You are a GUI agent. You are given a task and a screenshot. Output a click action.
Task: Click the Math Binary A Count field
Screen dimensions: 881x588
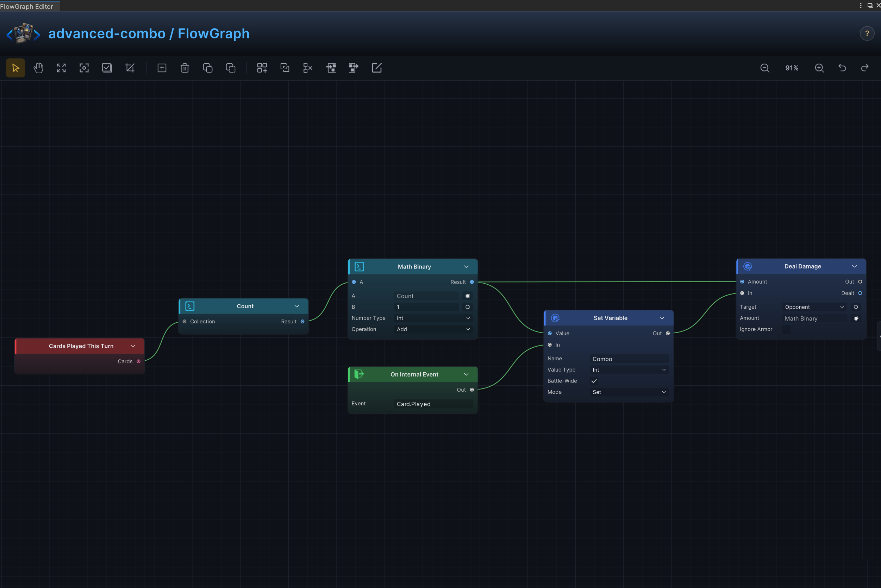tap(426, 296)
